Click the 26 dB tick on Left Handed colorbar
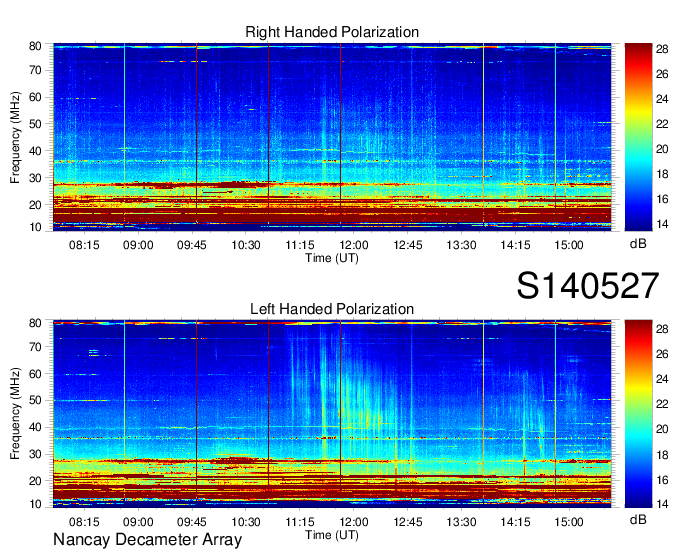Image resolution: width=680 pixels, height=552 pixels. 662,354
